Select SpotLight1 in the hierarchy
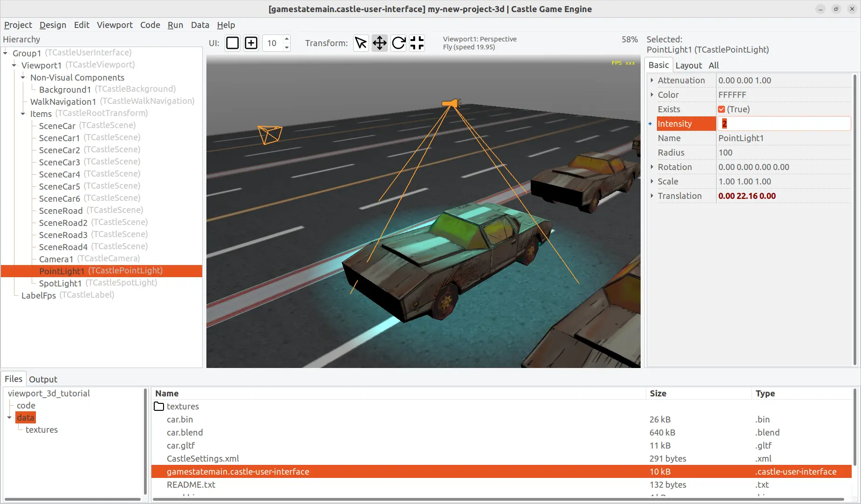The image size is (861, 504). pyautogui.click(x=60, y=283)
